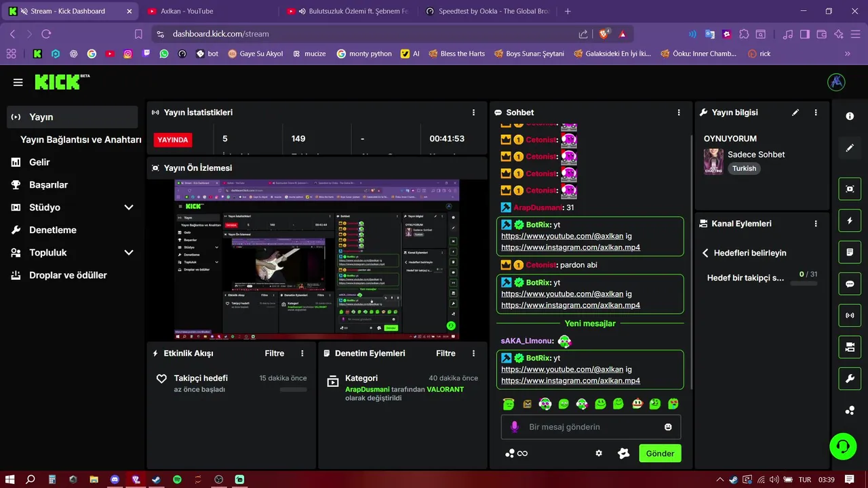Viewport: 868px width, 488px height.
Task: Click the star-shaped icon beside Gönder
Action: [624, 453]
